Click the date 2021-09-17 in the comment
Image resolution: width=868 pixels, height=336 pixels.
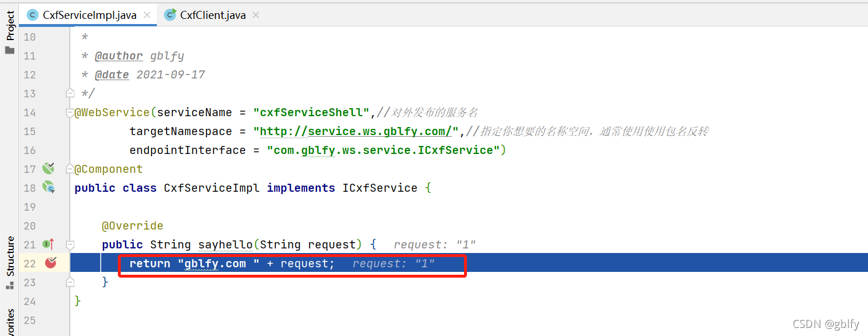[x=171, y=74]
